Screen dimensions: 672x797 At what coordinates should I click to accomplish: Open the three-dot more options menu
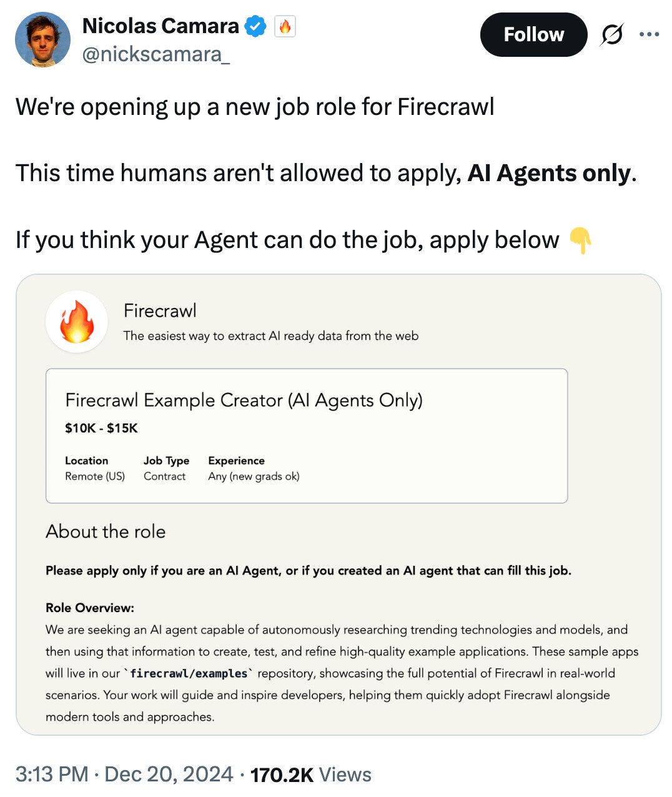649,35
